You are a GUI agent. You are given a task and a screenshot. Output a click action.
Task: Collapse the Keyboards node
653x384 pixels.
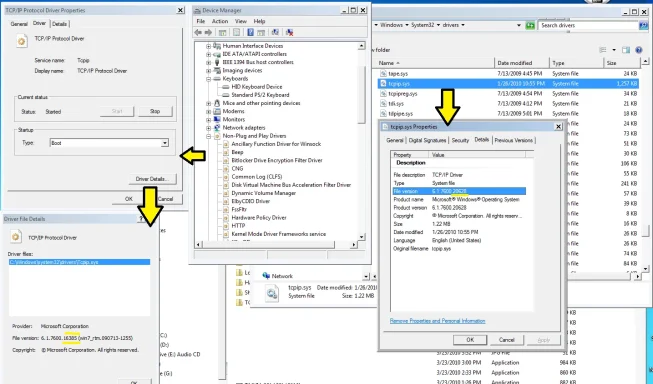208,79
